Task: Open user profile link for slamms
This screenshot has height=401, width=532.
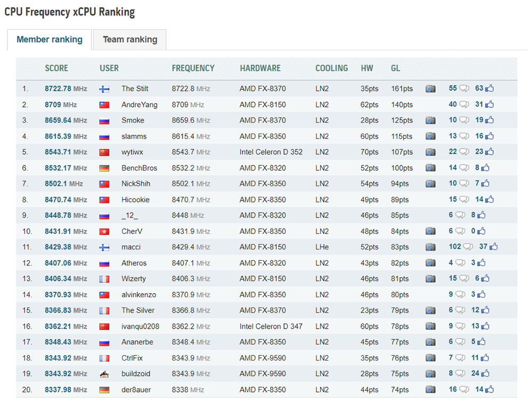Action: click(x=134, y=136)
